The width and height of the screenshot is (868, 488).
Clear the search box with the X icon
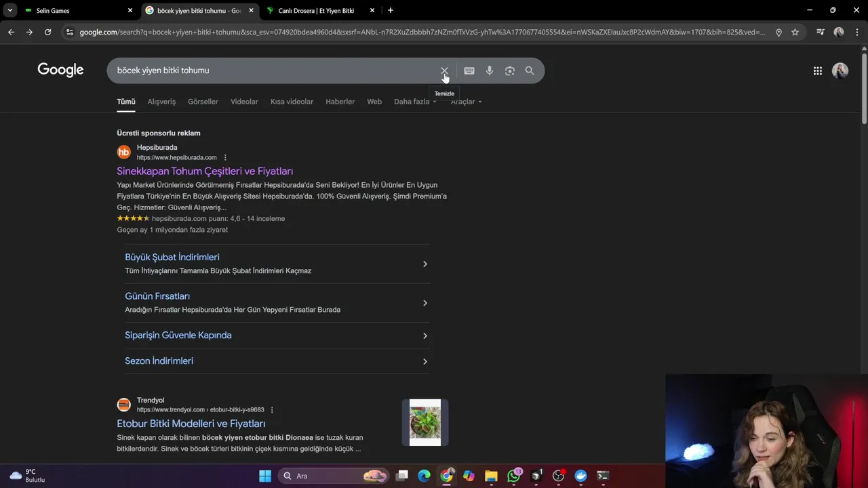point(444,70)
